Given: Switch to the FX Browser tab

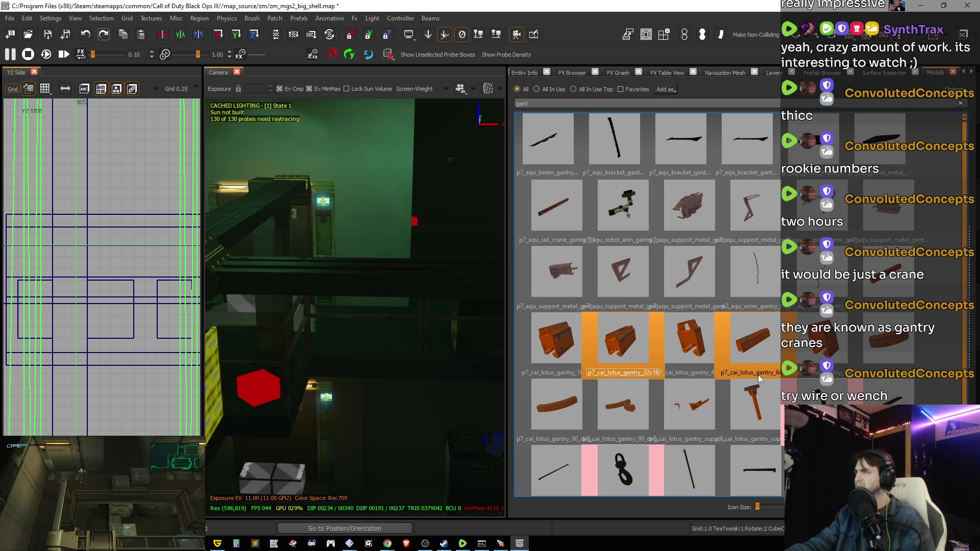Looking at the screenshot, I should (571, 72).
